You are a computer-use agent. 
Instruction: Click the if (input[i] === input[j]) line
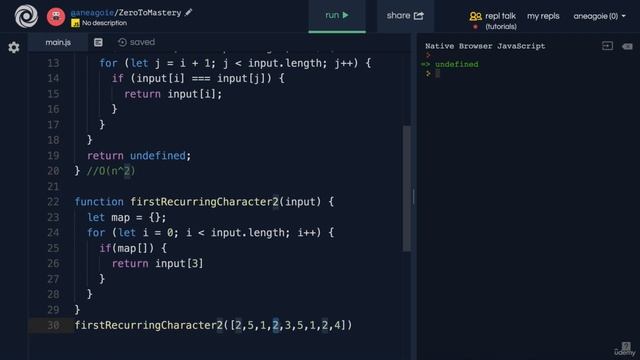[198, 78]
